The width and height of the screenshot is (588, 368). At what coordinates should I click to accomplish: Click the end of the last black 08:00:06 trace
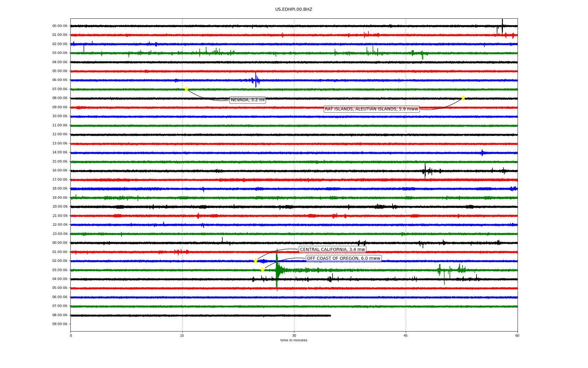tap(330, 316)
